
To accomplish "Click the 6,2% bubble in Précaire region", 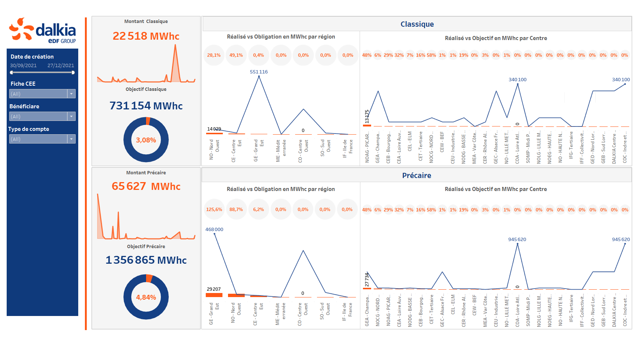I will click(258, 210).
